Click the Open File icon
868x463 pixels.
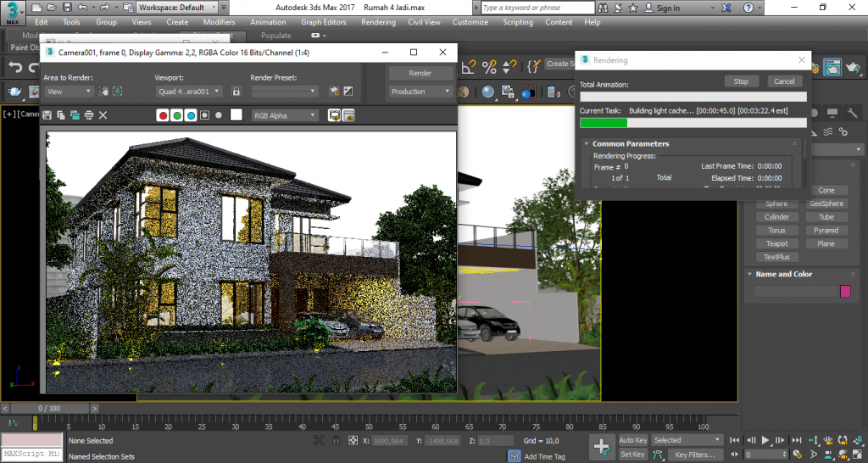point(52,8)
